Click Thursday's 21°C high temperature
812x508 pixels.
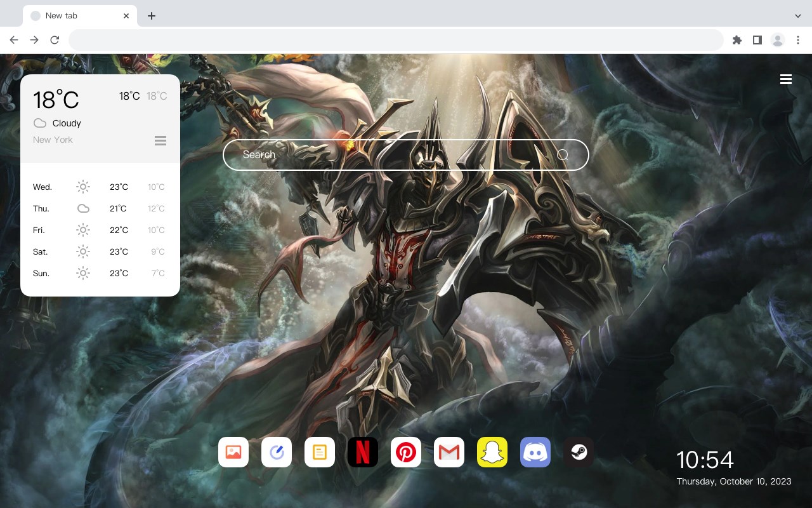click(118, 208)
